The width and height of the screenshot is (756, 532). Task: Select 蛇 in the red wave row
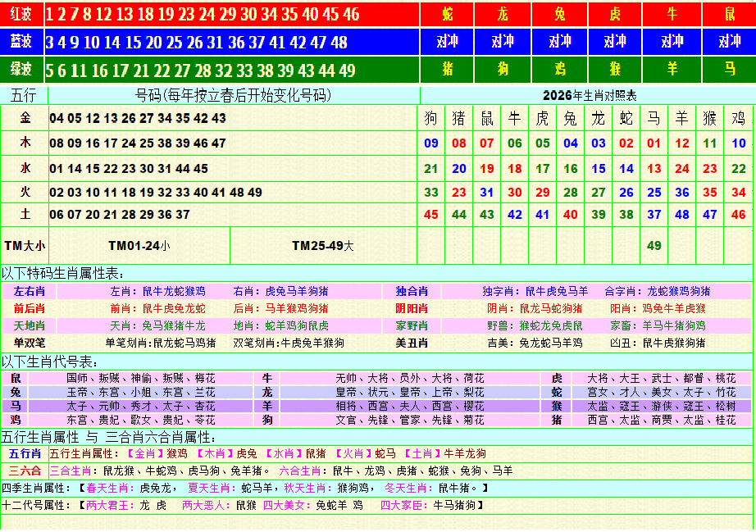coord(447,14)
